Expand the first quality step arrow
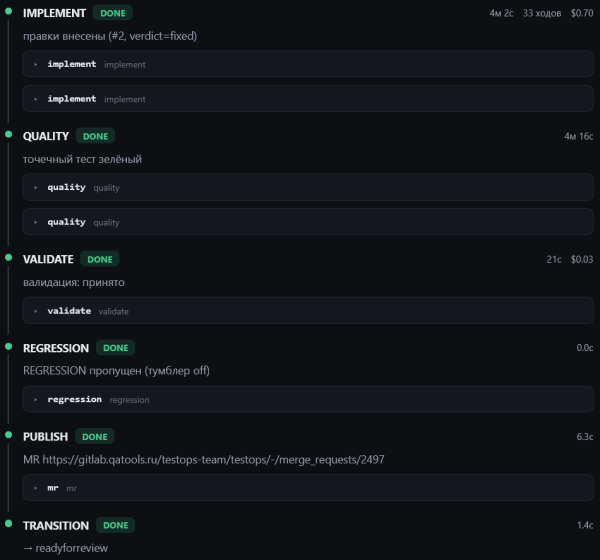This screenshot has width=600, height=560. [x=36, y=187]
